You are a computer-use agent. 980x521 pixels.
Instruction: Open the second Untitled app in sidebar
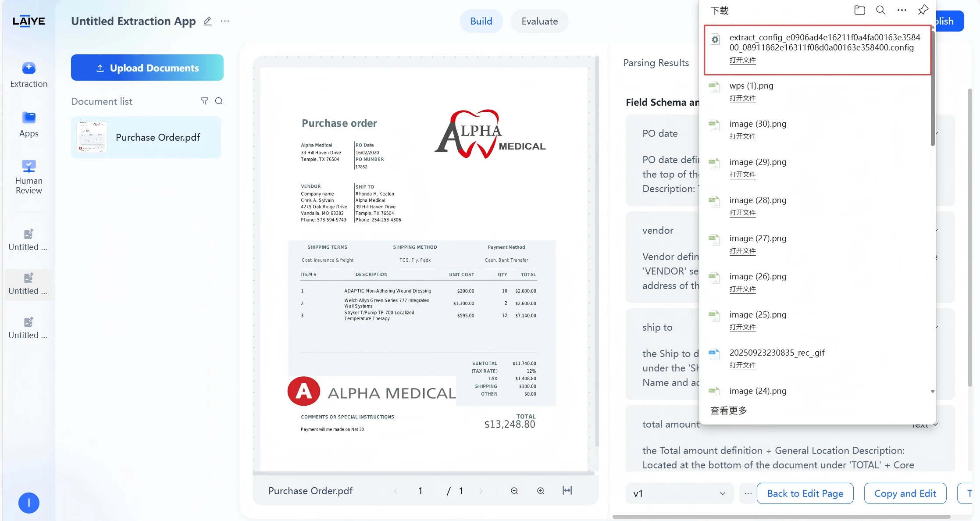click(29, 284)
